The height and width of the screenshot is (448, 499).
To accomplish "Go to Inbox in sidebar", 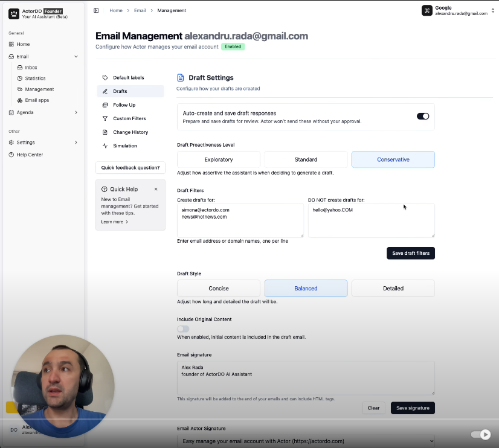I will coord(31,68).
